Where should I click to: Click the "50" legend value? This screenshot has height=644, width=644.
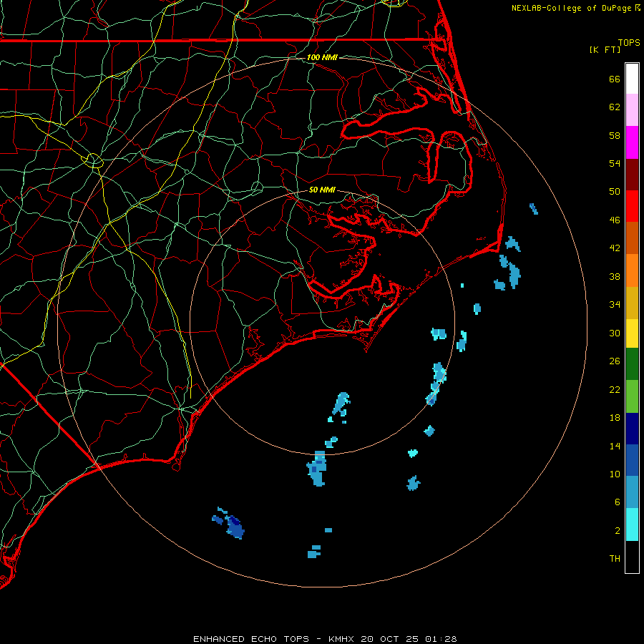[x=615, y=192]
